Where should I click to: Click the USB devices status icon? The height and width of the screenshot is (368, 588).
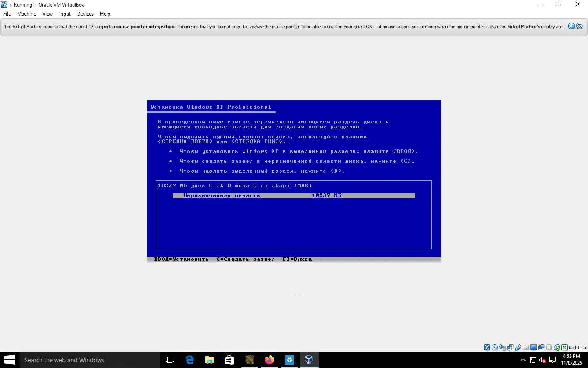(518, 348)
